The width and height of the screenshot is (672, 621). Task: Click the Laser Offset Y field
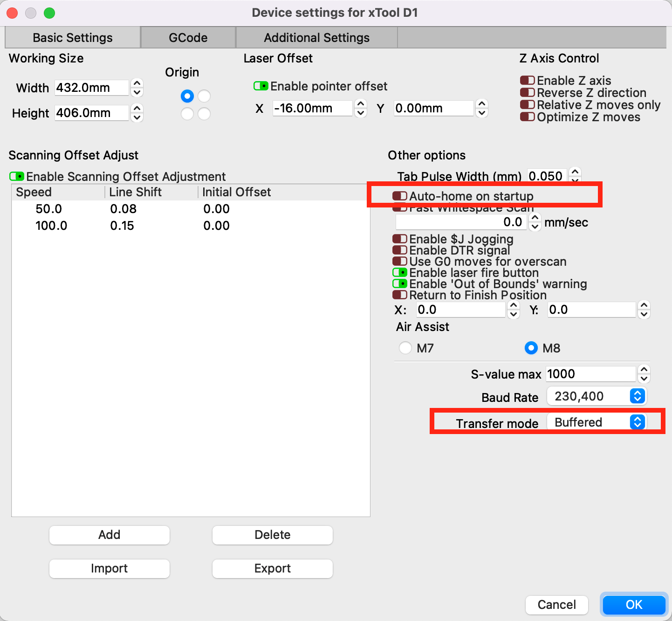433,108
